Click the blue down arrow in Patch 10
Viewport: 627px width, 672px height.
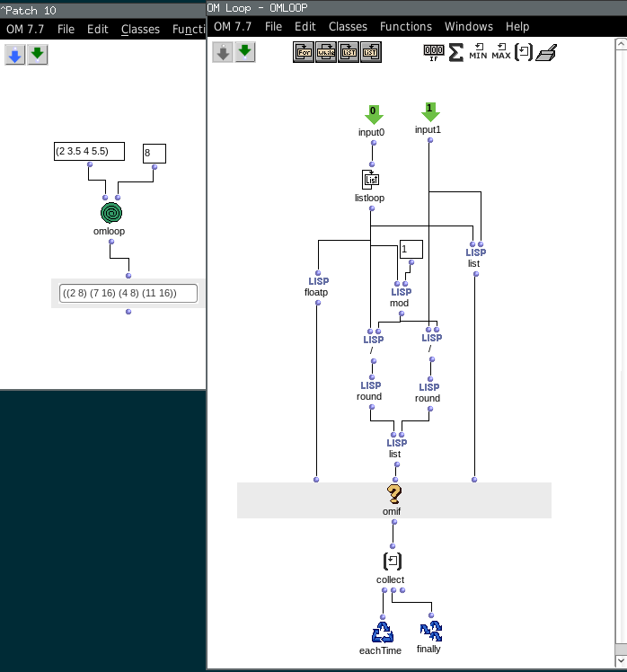[14, 56]
